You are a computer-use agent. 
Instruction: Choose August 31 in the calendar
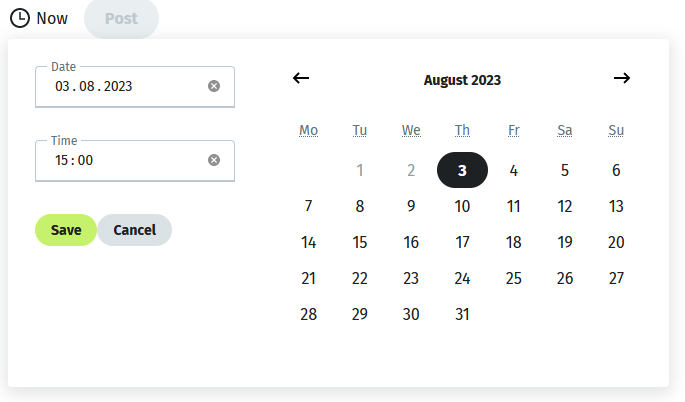[x=462, y=314]
